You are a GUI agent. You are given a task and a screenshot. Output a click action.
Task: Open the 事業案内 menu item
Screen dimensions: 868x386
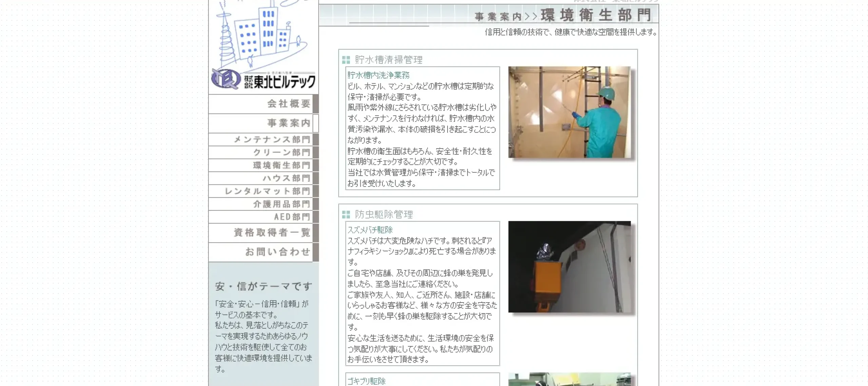pos(263,123)
